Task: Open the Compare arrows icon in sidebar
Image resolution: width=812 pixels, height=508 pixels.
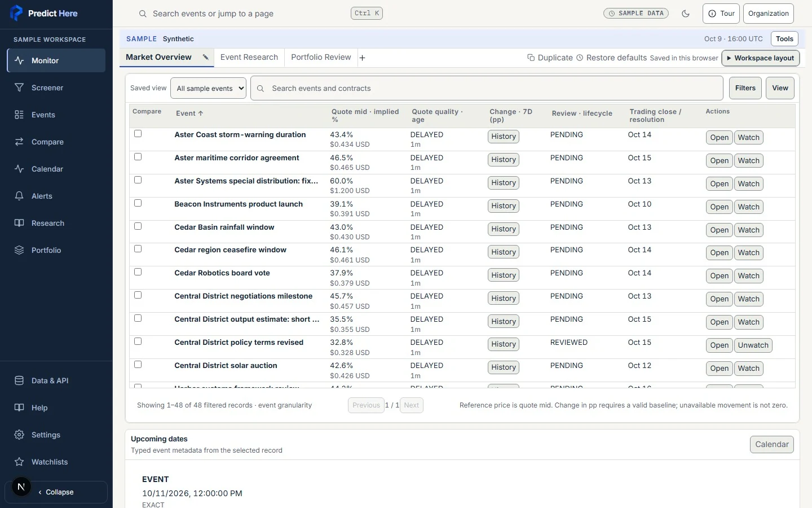Action: (19, 142)
